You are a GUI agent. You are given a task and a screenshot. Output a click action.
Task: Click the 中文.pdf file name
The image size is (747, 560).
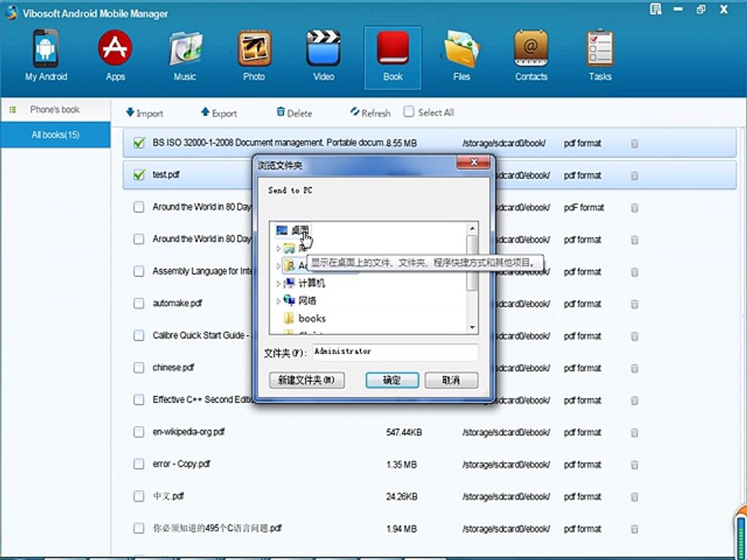[x=169, y=496]
